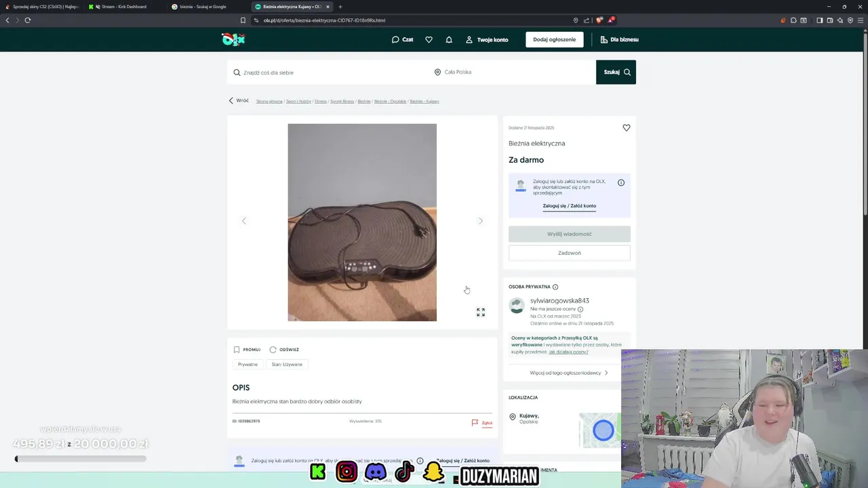Open the browser share icon in the address bar

[587, 20]
